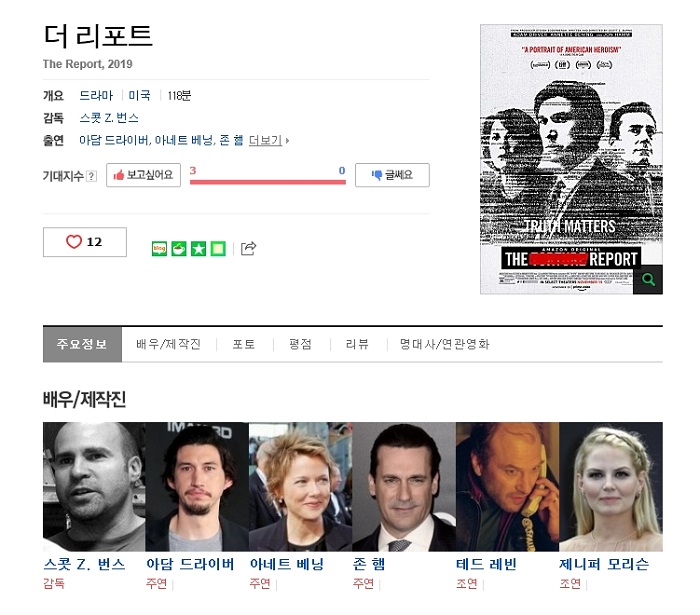Click the red expectation index bar
Viewport: 700px width, 615px height.
(x=268, y=182)
